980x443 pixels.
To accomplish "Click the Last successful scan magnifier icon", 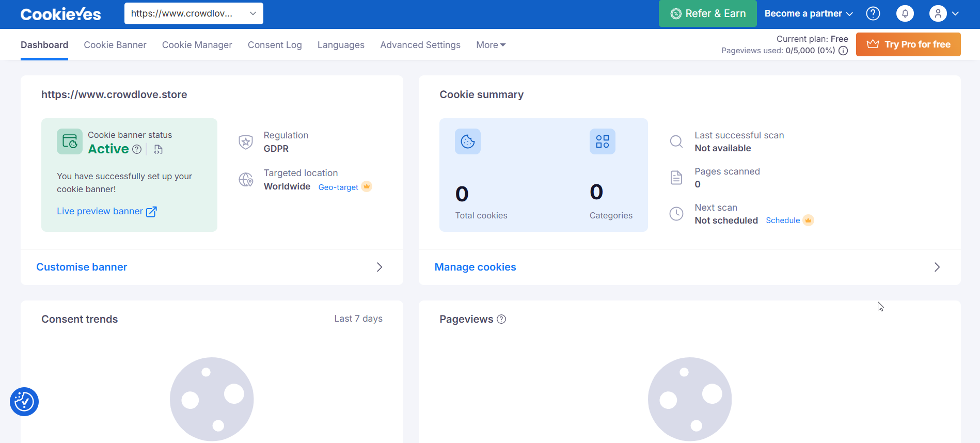I will [676, 141].
